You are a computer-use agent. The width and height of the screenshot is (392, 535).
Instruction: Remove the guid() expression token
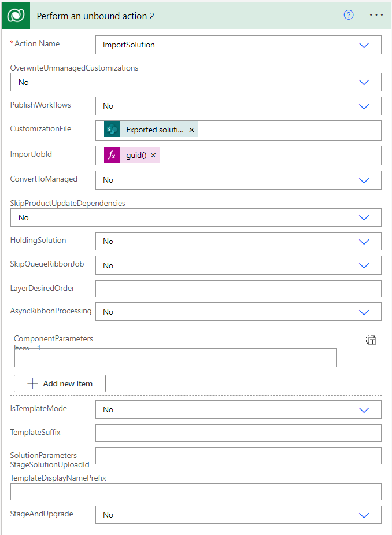click(x=153, y=156)
